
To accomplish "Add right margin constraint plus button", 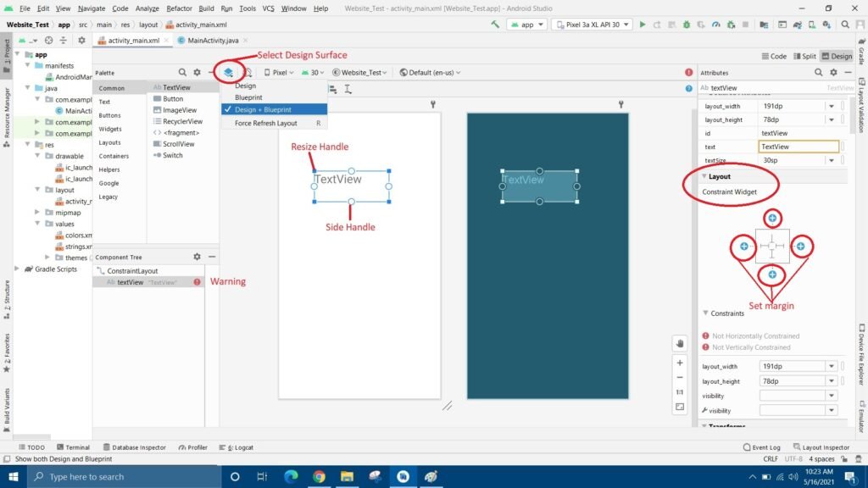I will 800,247.
